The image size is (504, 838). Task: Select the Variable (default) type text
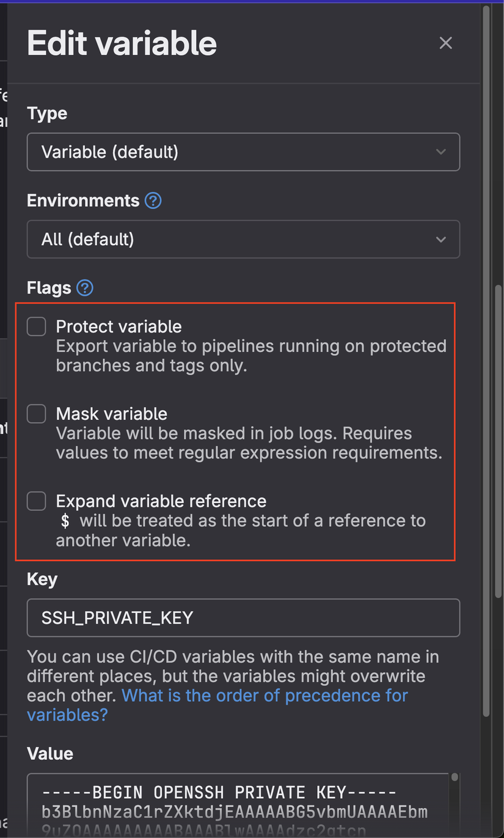pyautogui.click(x=110, y=152)
